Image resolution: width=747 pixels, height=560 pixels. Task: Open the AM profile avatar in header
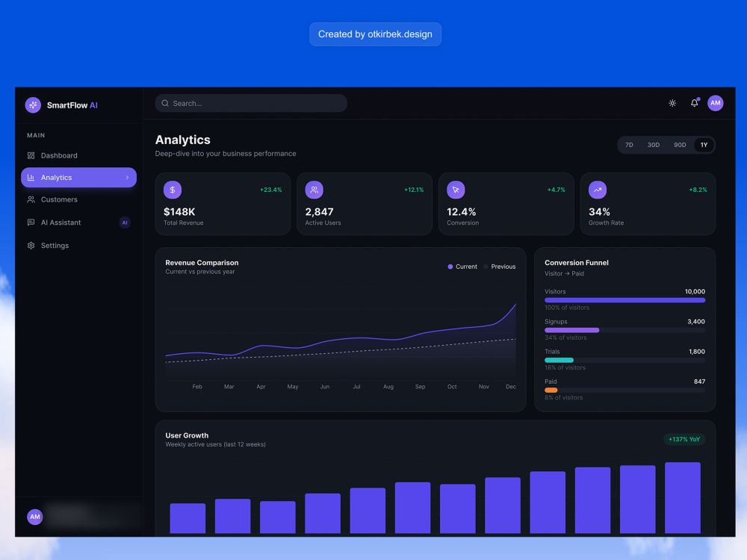pos(715,103)
